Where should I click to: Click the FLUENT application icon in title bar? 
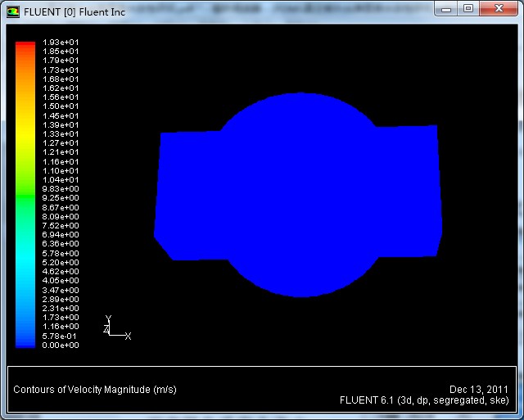(x=13, y=11)
